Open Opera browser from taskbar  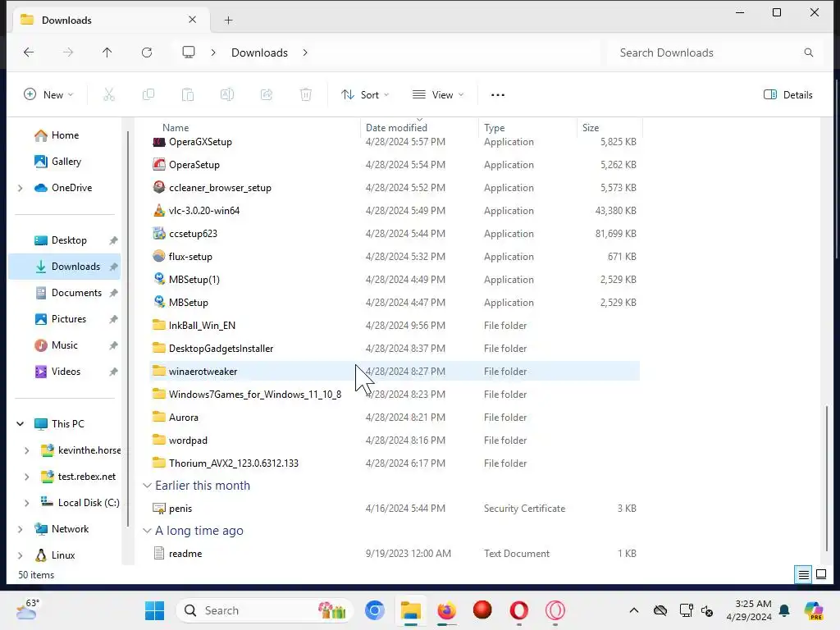click(x=518, y=610)
